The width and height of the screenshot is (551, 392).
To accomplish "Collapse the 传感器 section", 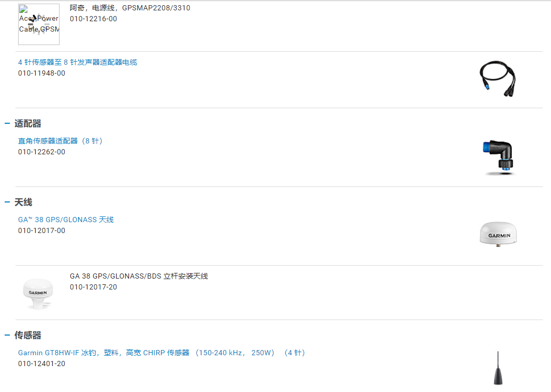I will click(x=7, y=336).
